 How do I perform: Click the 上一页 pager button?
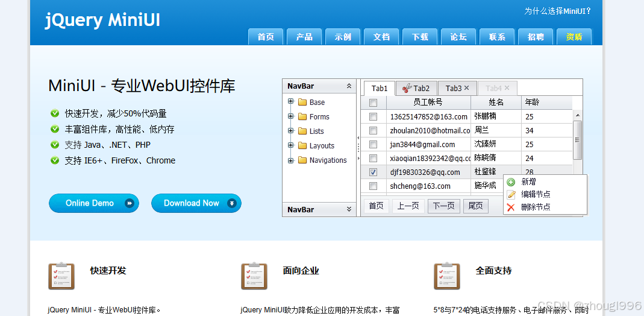[408, 206]
